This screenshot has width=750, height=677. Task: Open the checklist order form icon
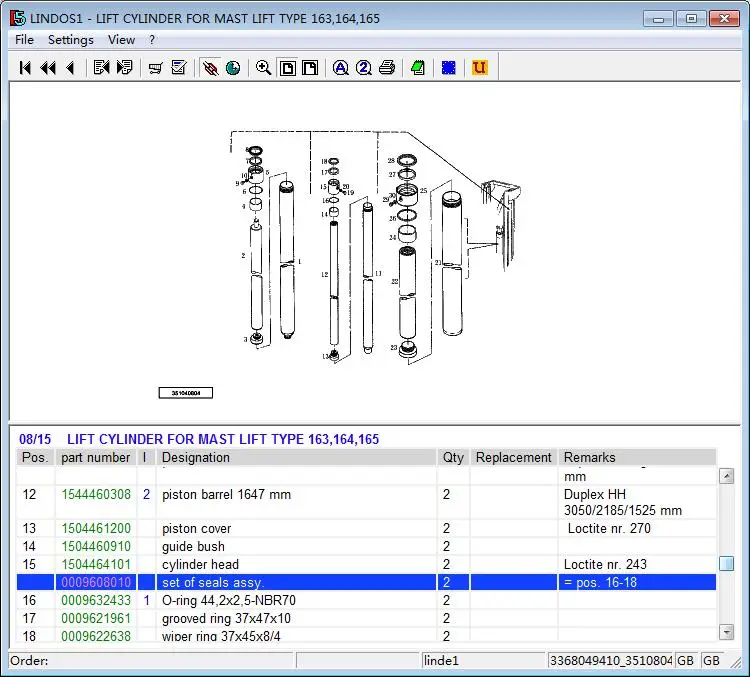[179, 68]
